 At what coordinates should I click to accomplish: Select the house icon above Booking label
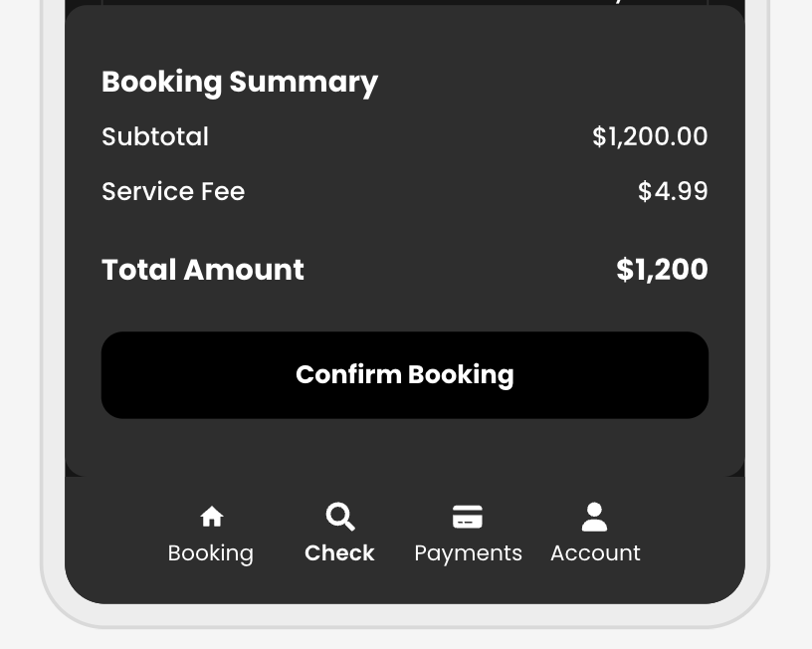[211, 516]
